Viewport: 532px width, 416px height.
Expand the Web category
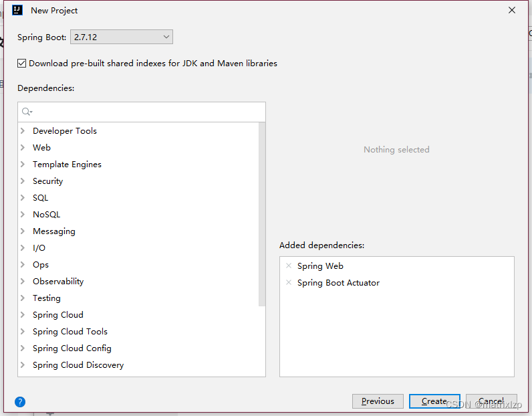click(x=23, y=147)
